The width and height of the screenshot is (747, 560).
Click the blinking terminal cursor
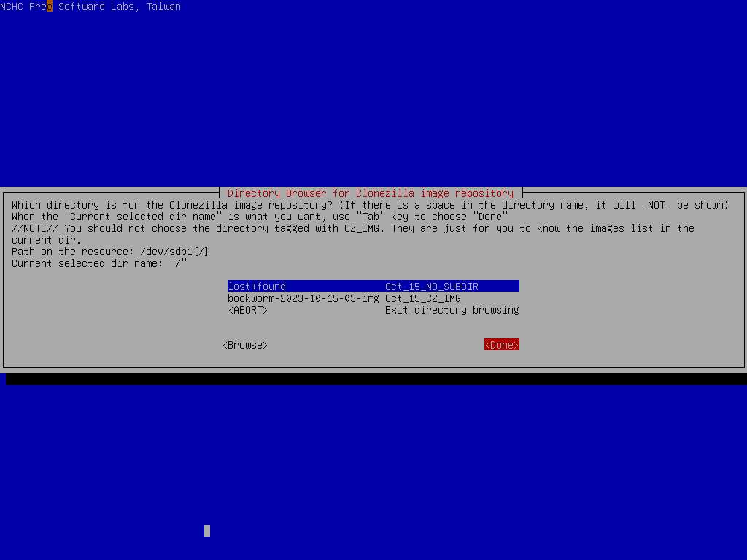coord(206,531)
